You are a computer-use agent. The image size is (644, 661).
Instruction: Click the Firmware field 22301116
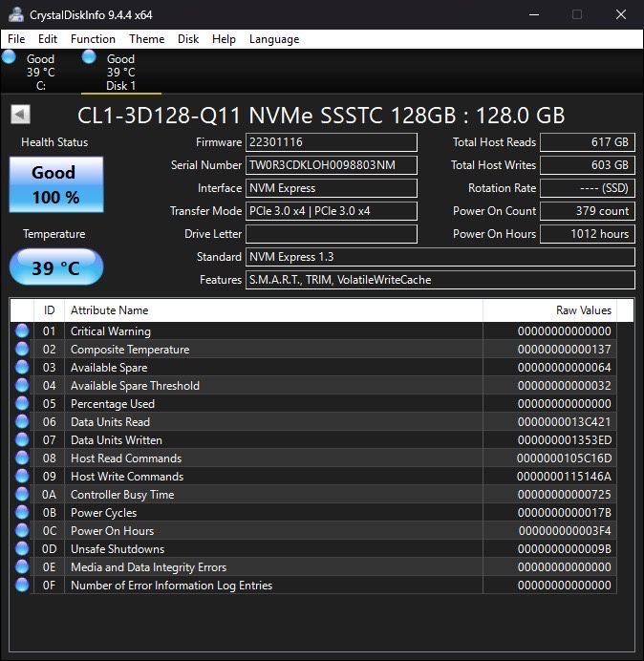click(332, 142)
